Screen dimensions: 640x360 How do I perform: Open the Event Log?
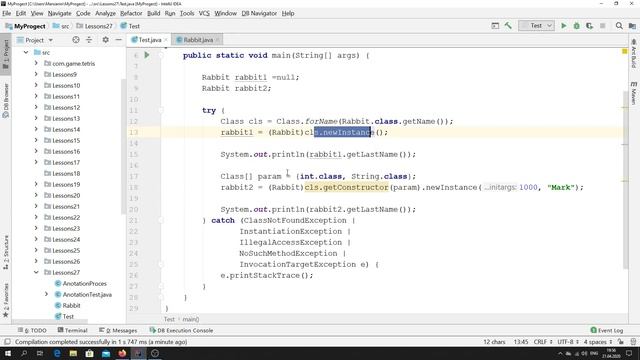pyautogui.click(x=607, y=330)
